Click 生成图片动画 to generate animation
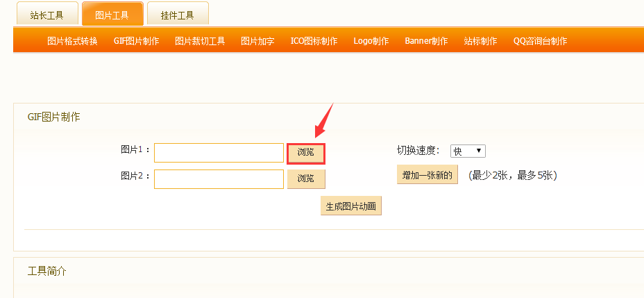The width and height of the screenshot is (644, 298). [350, 206]
